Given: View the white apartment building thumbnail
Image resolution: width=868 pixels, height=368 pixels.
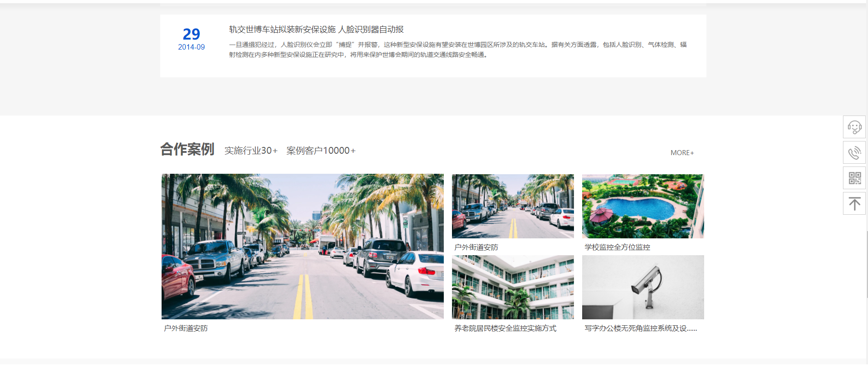Looking at the screenshot, I should click(x=513, y=287).
